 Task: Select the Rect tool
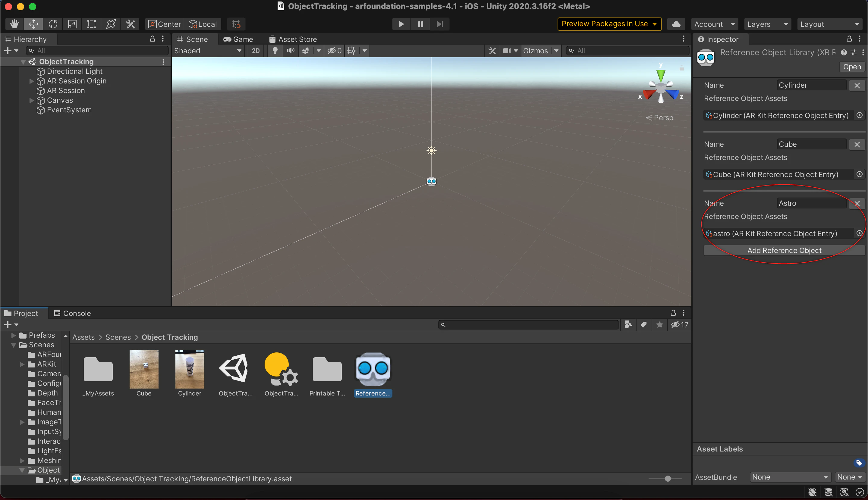point(91,24)
